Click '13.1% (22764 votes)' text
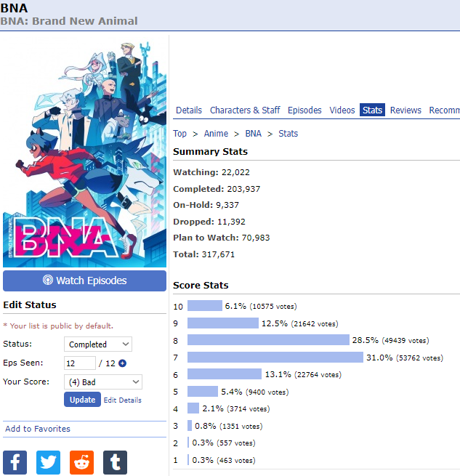The height and width of the screenshot is (476, 460). [303, 374]
